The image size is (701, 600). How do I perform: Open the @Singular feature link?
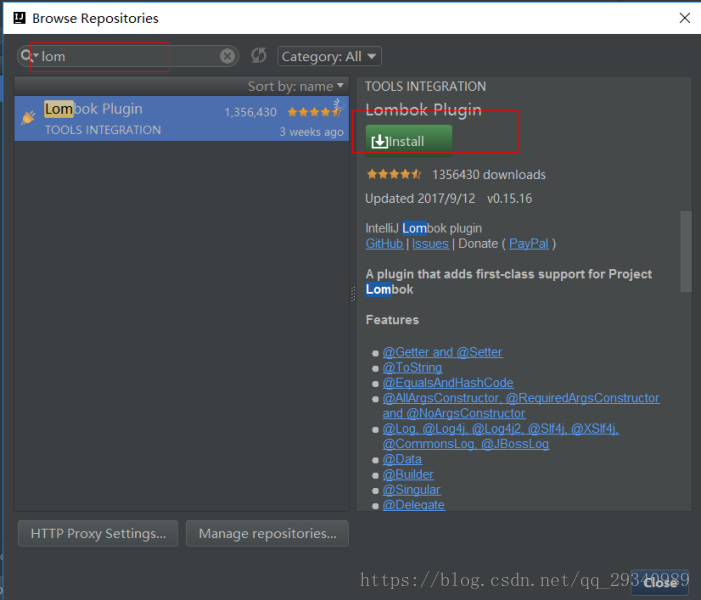pyautogui.click(x=411, y=490)
